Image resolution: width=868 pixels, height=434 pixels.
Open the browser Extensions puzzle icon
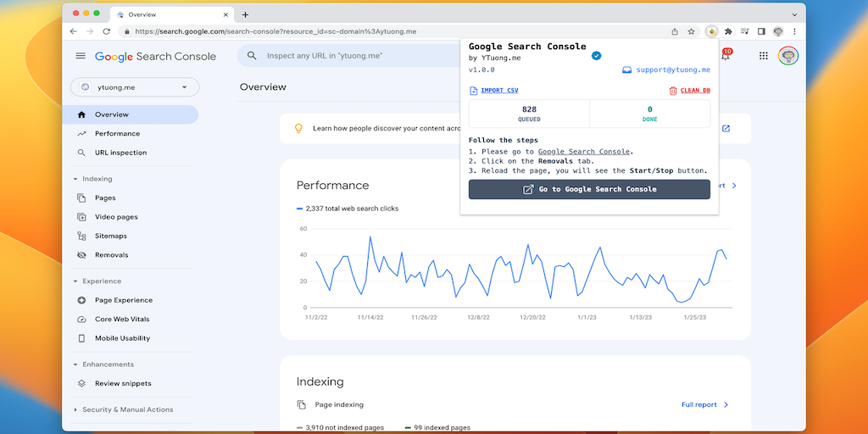tap(728, 31)
